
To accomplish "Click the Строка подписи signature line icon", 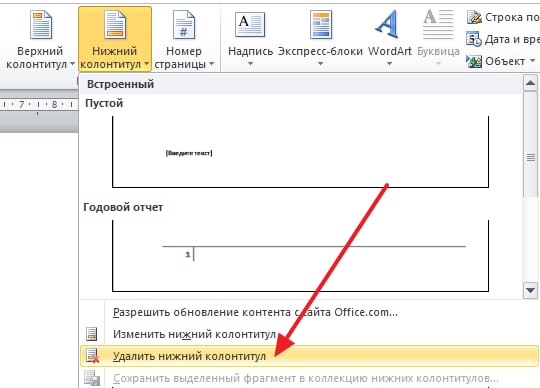I will coord(474,17).
